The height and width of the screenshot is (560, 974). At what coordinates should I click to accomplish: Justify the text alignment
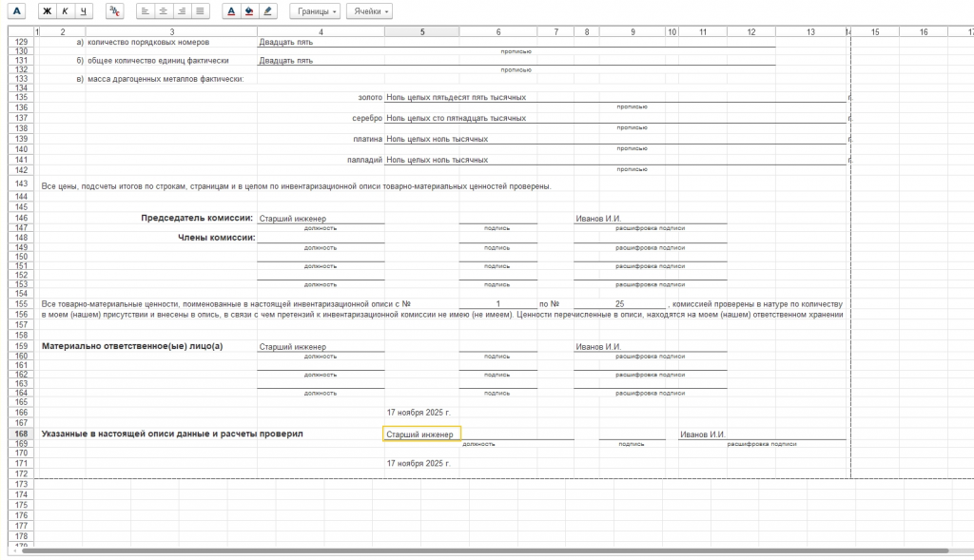[200, 11]
